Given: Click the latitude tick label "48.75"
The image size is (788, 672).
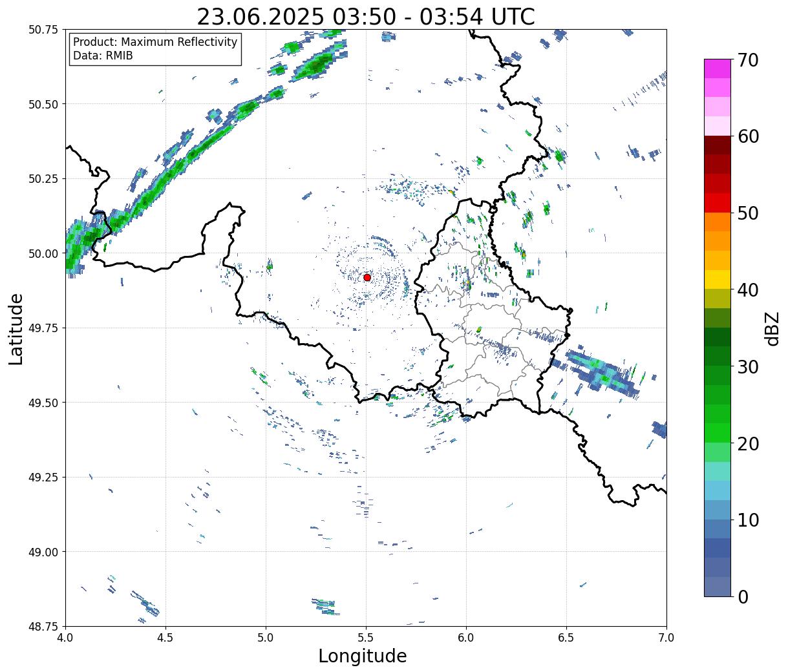Looking at the screenshot, I should 44,626.
